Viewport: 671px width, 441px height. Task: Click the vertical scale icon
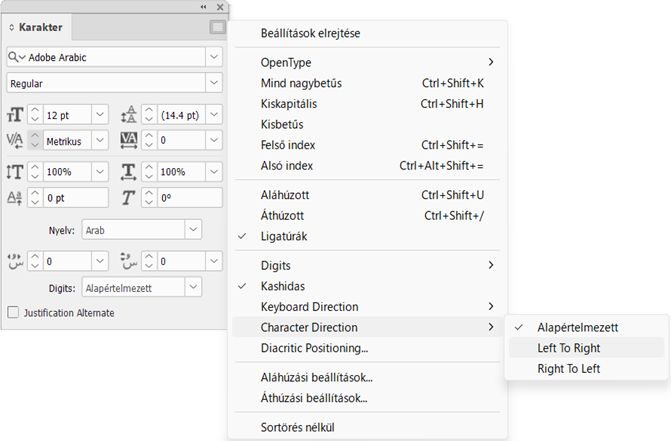coord(15,172)
